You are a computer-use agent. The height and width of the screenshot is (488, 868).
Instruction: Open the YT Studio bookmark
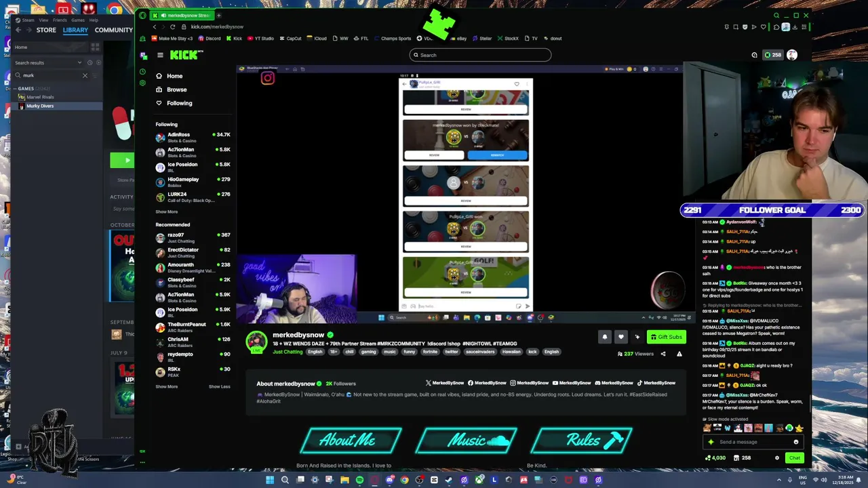[261, 39]
